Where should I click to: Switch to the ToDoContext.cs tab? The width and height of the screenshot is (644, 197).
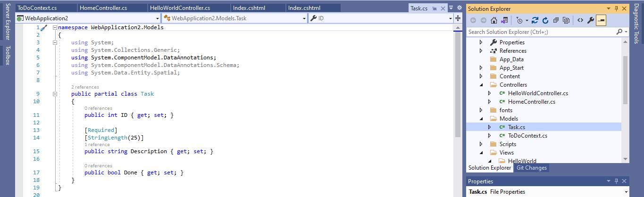coord(46,8)
